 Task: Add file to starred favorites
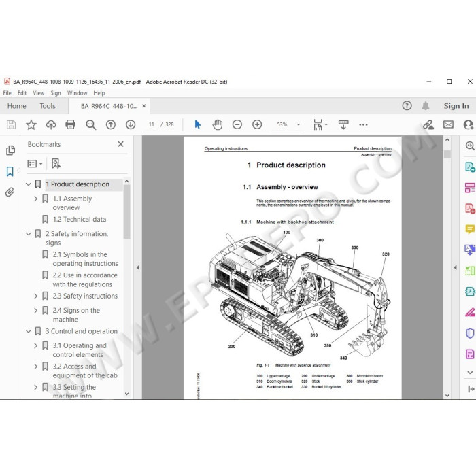[x=31, y=124]
